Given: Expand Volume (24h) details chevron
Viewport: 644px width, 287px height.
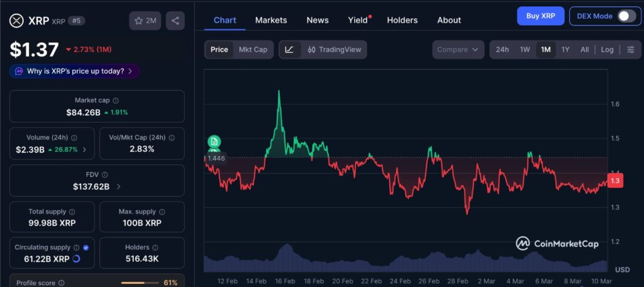Looking at the screenshot, I should (85, 150).
